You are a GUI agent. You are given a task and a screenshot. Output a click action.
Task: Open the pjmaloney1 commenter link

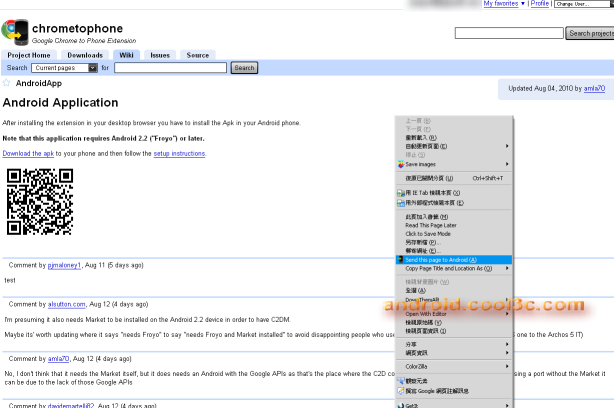tap(64, 265)
